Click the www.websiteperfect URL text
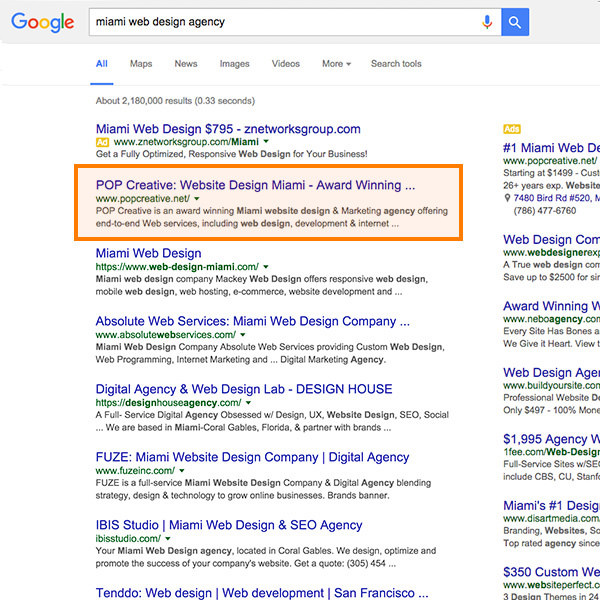Screen dimensions: 600x600 (x=551, y=585)
